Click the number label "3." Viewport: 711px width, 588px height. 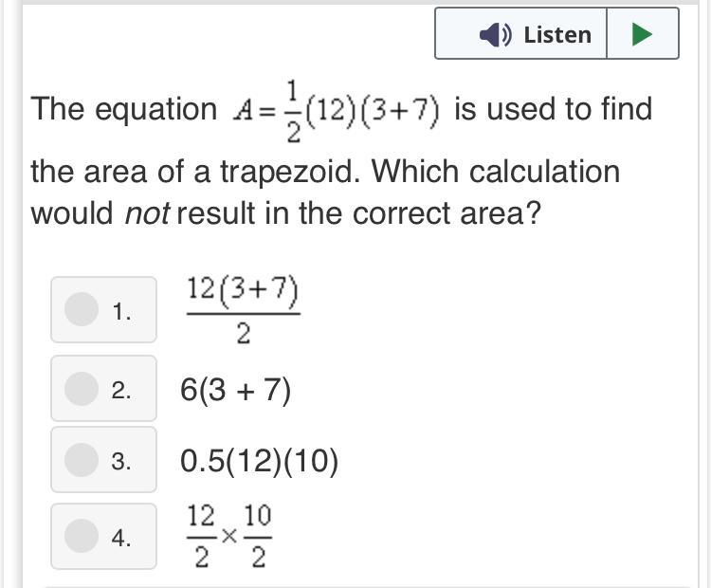(121, 462)
